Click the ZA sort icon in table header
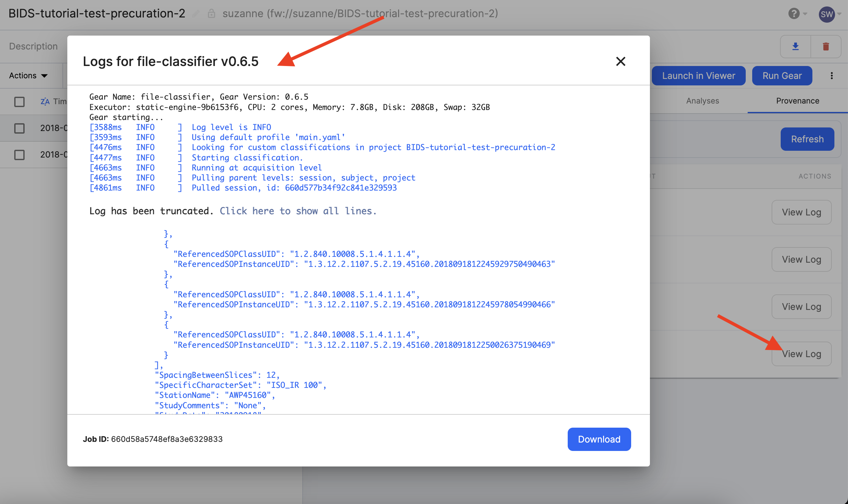Viewport: 848px width, 504px height. 45,102
